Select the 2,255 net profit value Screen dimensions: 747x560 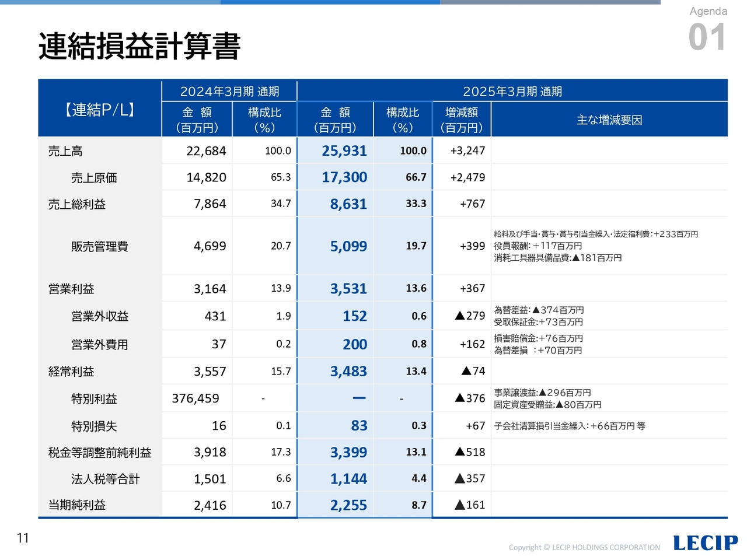(x=348, y=505)
